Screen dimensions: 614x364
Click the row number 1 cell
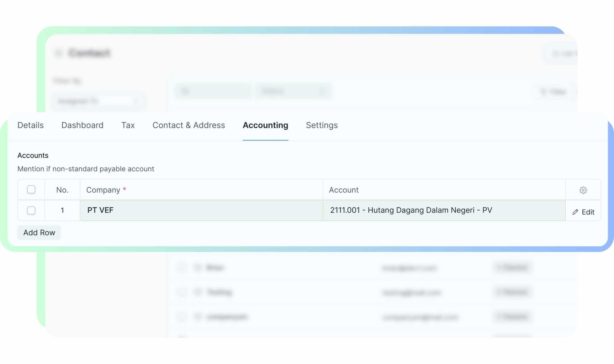[62, 210]
